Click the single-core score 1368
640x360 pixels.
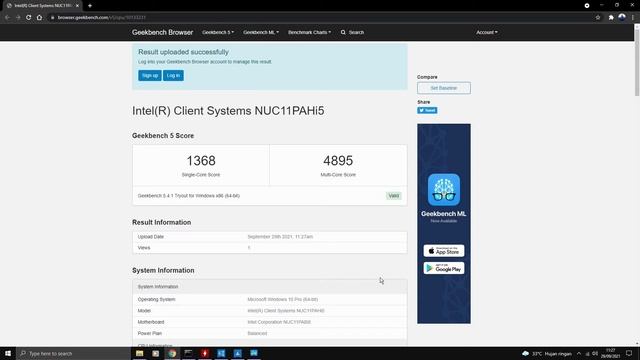pyautogui.click(x=201, y=161)
